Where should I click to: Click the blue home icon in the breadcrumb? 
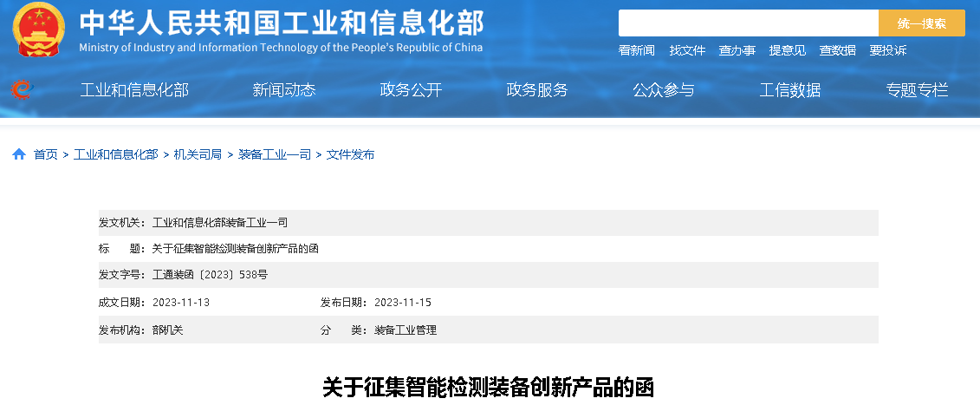click(x=19, y=154)
